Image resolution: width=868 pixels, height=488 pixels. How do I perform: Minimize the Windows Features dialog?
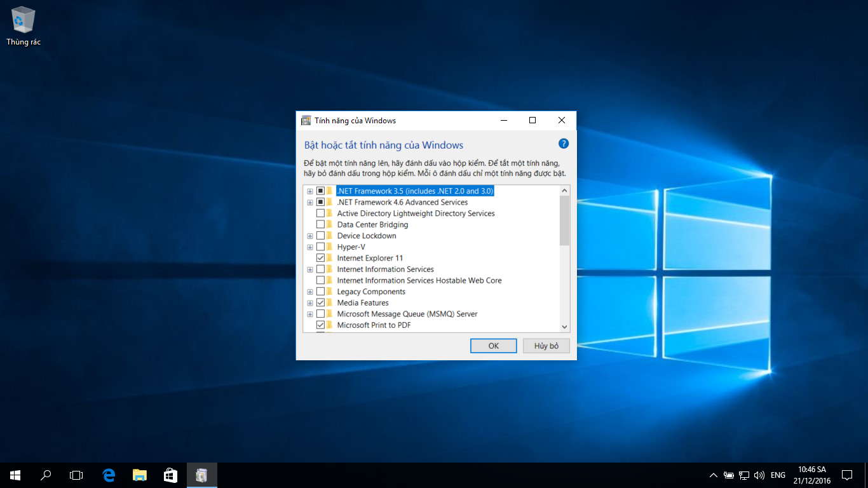tap(503, 120)
